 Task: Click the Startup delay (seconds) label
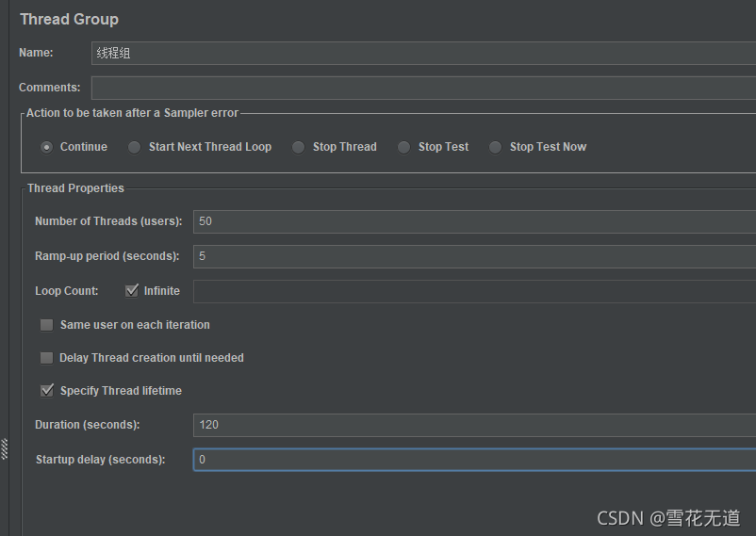coord(100,460)
